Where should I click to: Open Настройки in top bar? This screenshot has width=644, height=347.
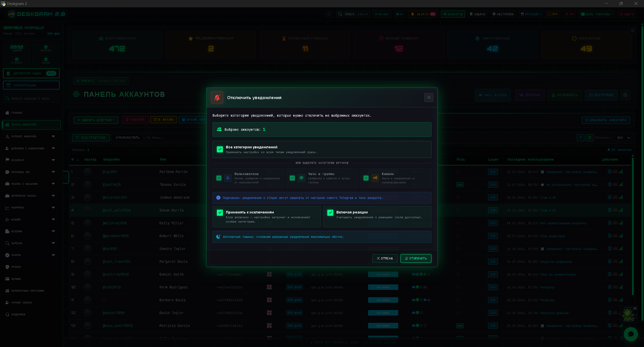click(503, 14)
